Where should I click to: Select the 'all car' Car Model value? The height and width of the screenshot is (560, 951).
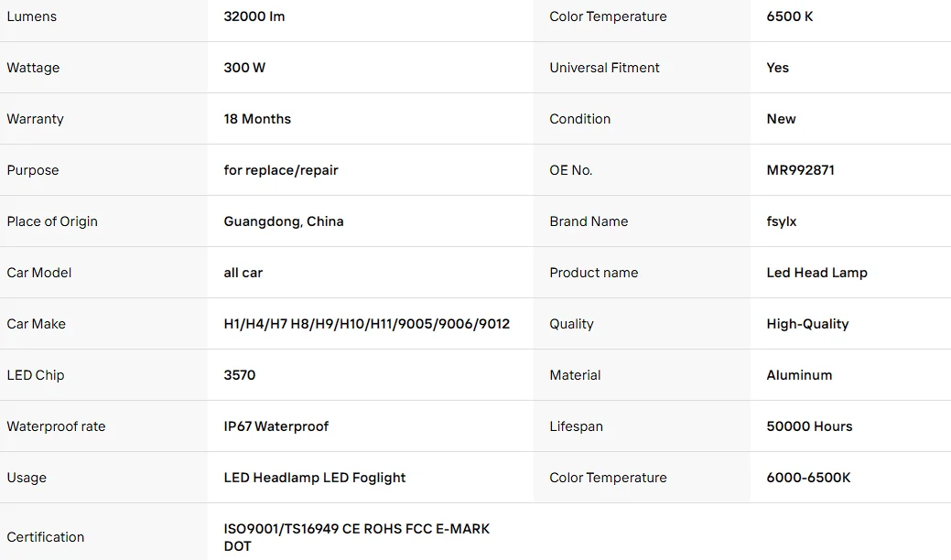(243, 273)
